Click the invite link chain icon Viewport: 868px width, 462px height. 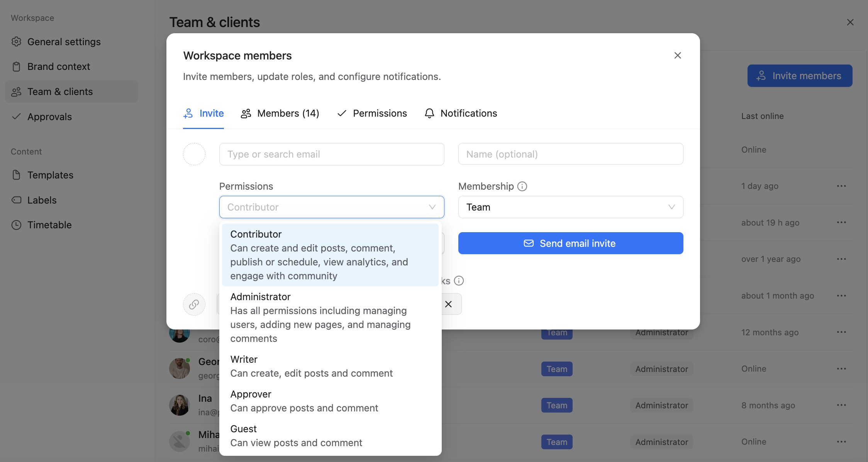[x=194, y=304]
